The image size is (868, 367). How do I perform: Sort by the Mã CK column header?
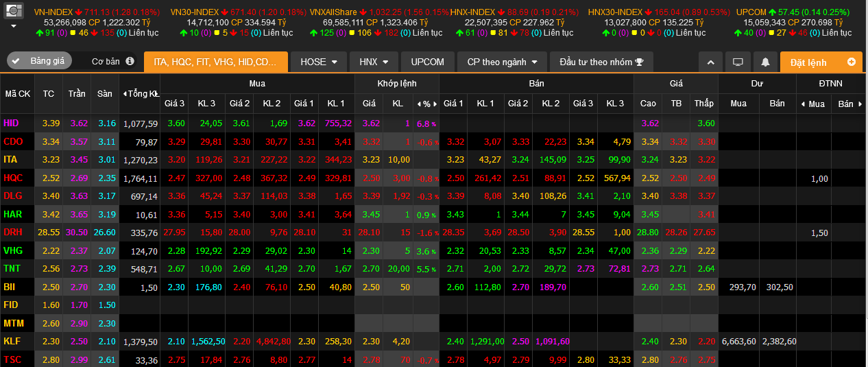tap(19, 93)
